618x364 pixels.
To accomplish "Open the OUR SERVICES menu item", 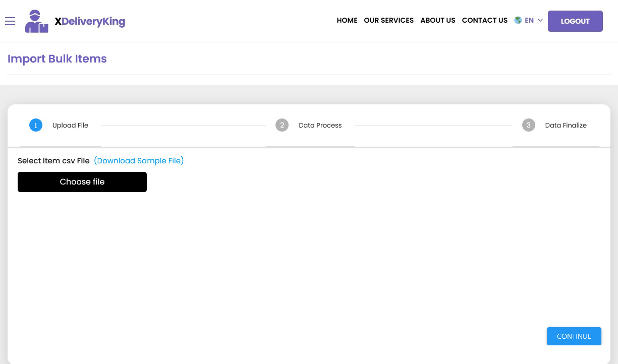I will tap(388, 21).
